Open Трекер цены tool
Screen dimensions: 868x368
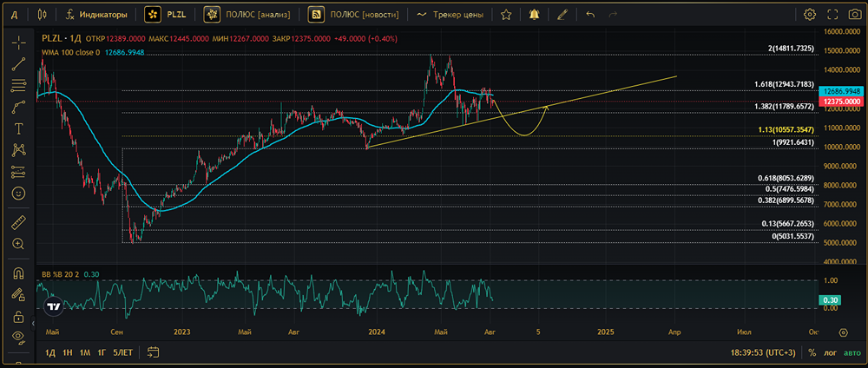pos(450,15)
